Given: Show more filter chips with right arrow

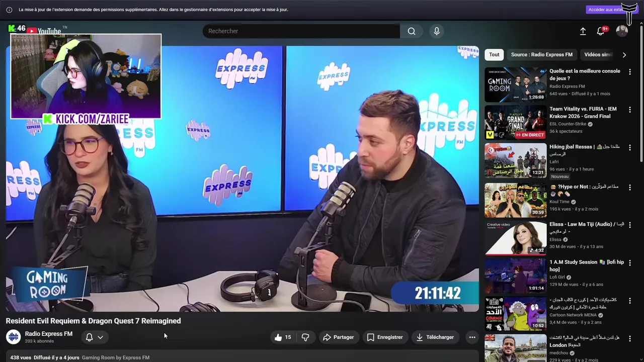Looking at the screenshot, I should (x=624, y=55).
